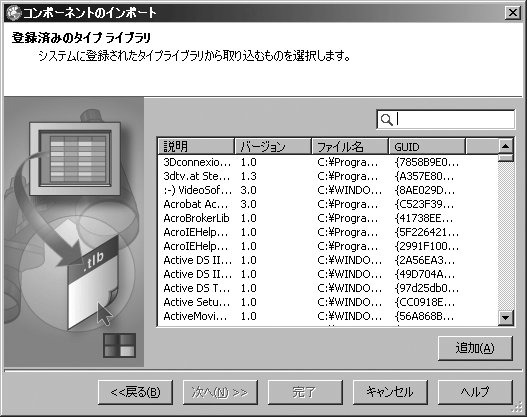
Task: Click the scrollbar up arrow
Action: coord(505,146)
